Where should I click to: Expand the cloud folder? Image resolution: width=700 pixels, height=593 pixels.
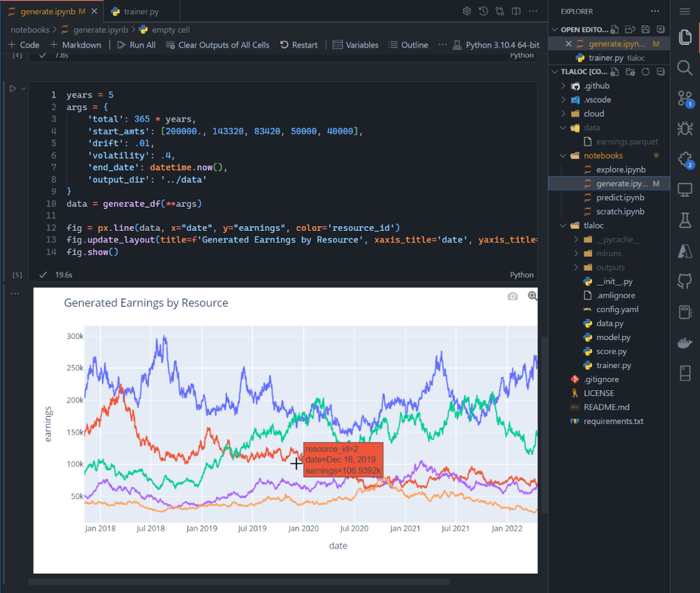(x=593, y=113)
